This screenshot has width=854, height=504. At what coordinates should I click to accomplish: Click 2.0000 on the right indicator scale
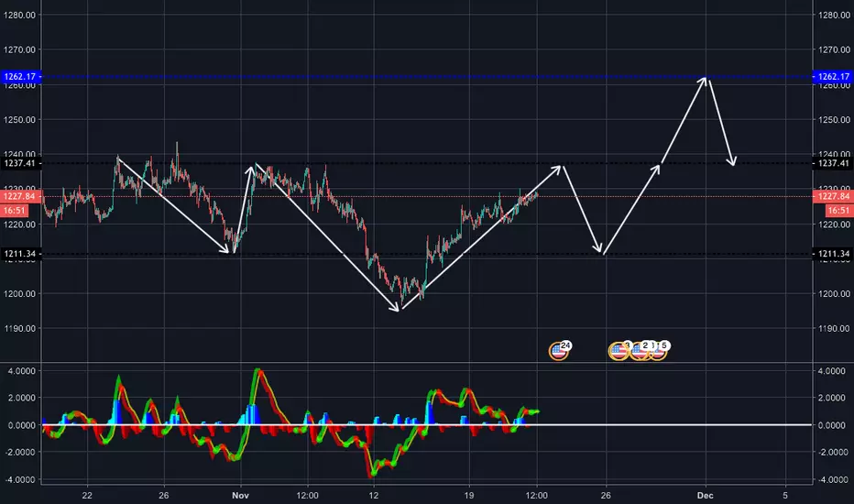click(x=832, y=399)
